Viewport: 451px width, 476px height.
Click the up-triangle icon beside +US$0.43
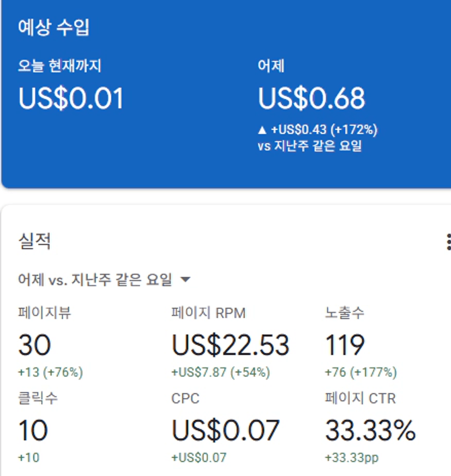click(x=262, y=130)
